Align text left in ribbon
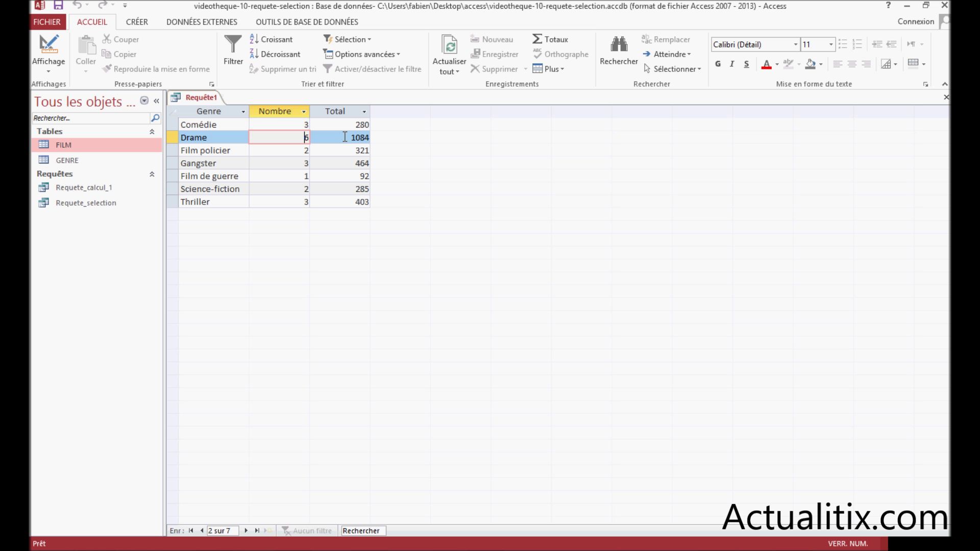Viewport: 980px width, 551px height. pos(838,64)
